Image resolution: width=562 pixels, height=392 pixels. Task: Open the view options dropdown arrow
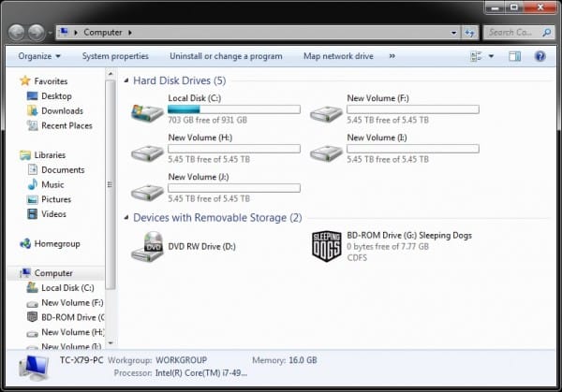pyautogui.click(x=491, y=56)
